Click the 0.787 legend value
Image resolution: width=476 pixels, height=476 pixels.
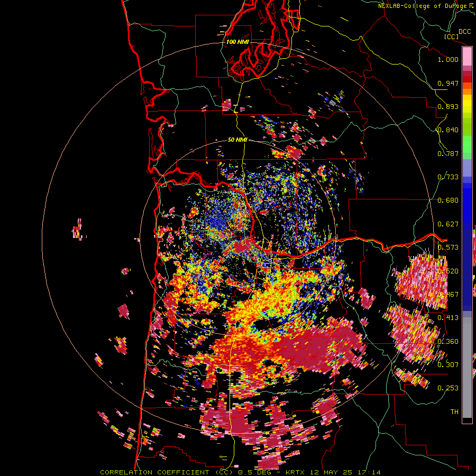pyautogui.click(x=448, y=153)
